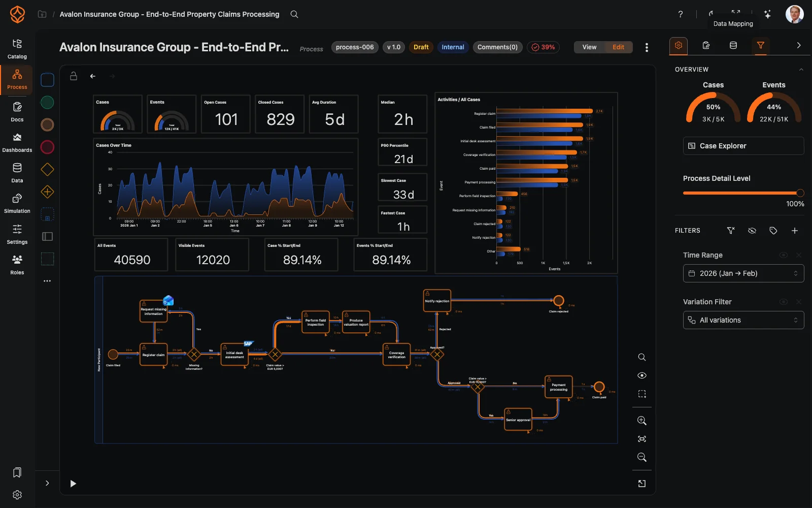
Task: Open the canvas pop-out corner icon
Action: pos(642,484)
